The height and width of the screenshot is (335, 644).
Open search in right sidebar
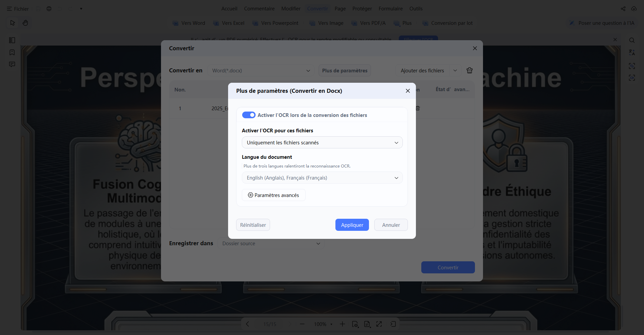632,40
